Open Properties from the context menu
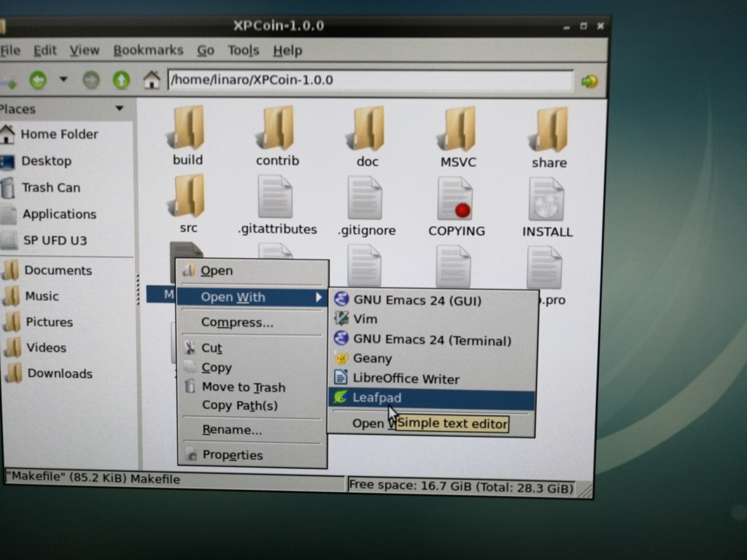Image resolution: width=747 pixels, height=560 pixels. coord(252,455)
